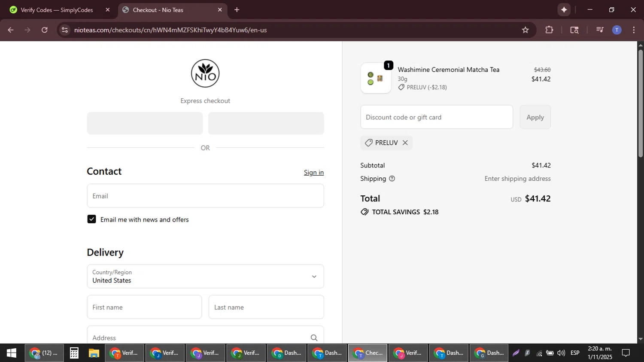Viewport: 644px width, 362px height.
Task: Close the Verify Codes — SimplyCodes tab
Action: pos(108,10)
